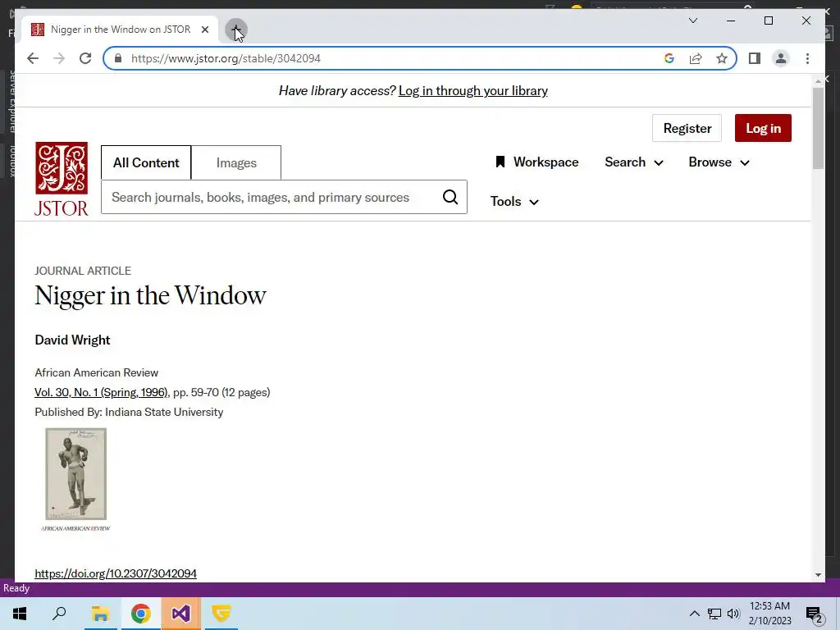This screenshot has width=840, height=630.
Task: Open the notification center
Action: point(815,614)
